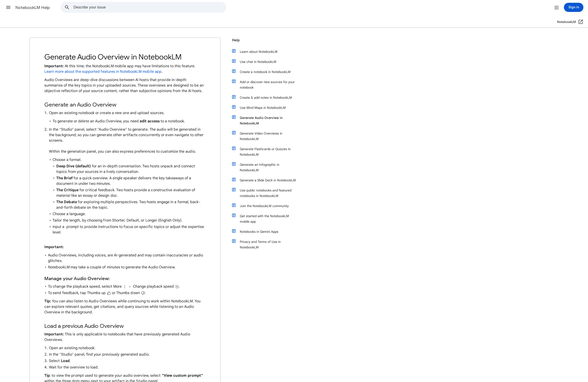Open Generate Flashcards or Quizzes article
588x382 pixels.
265,152
